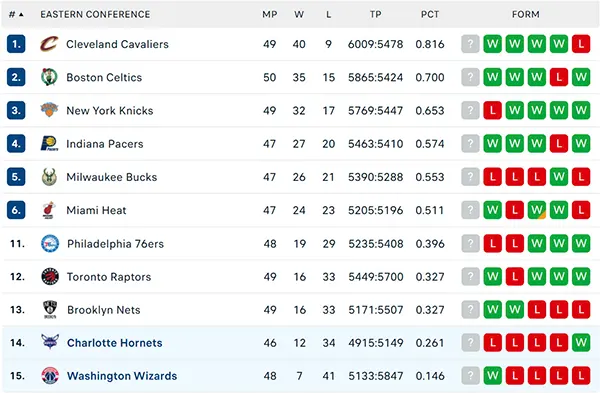Click the MP column header

coord(269,15)
